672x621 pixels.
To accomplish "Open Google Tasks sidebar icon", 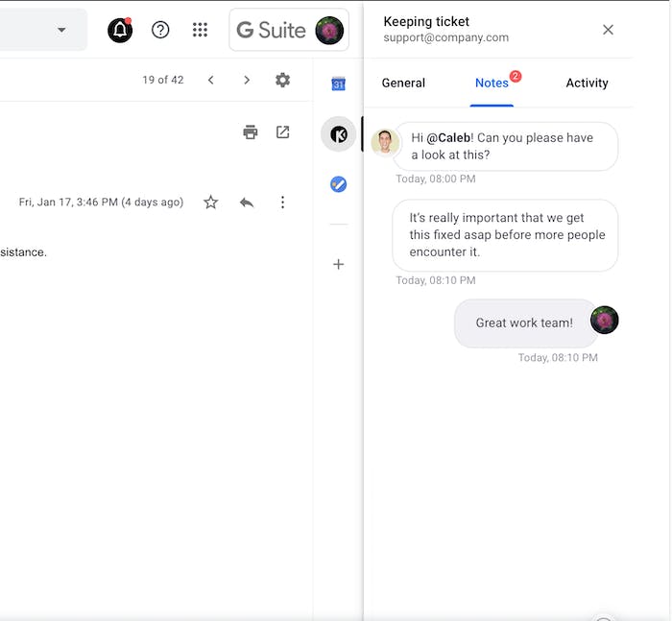I will tap(339, 184).
